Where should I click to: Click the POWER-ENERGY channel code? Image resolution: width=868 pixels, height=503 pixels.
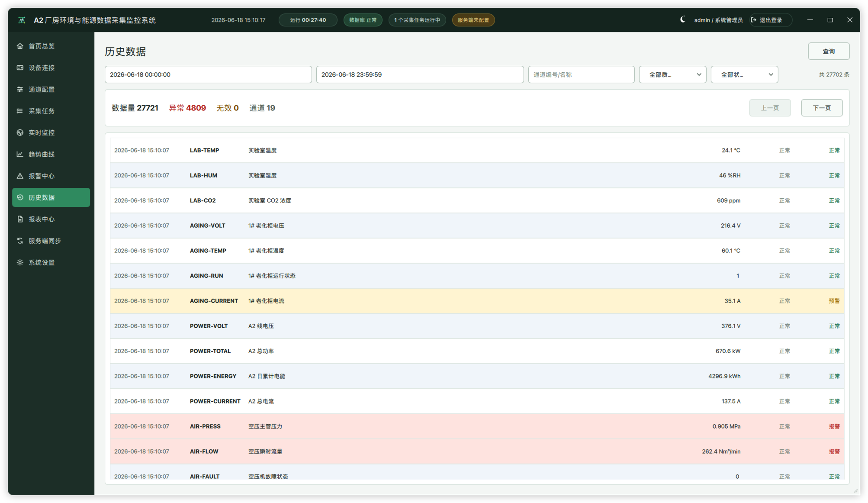click(213, 376)
